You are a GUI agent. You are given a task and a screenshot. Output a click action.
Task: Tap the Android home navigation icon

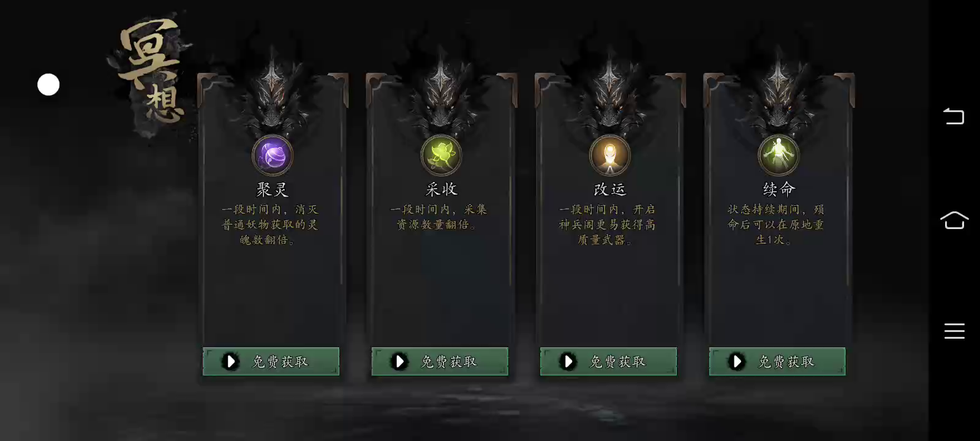coord(954,220)
